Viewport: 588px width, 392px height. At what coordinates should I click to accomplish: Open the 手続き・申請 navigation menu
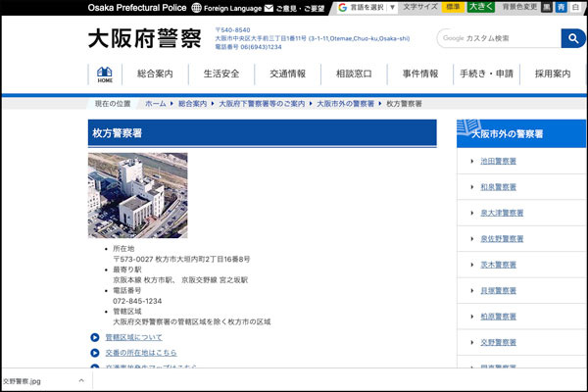click(x=485, y=74)
